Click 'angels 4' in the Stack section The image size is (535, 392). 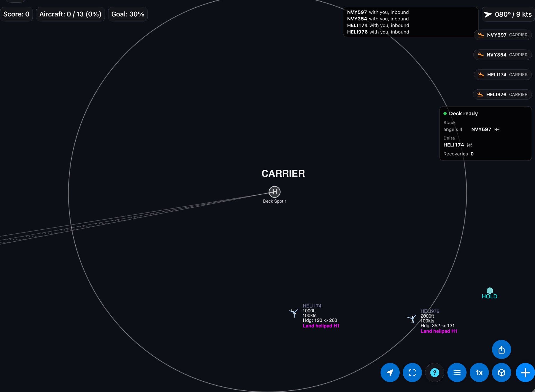453,129
